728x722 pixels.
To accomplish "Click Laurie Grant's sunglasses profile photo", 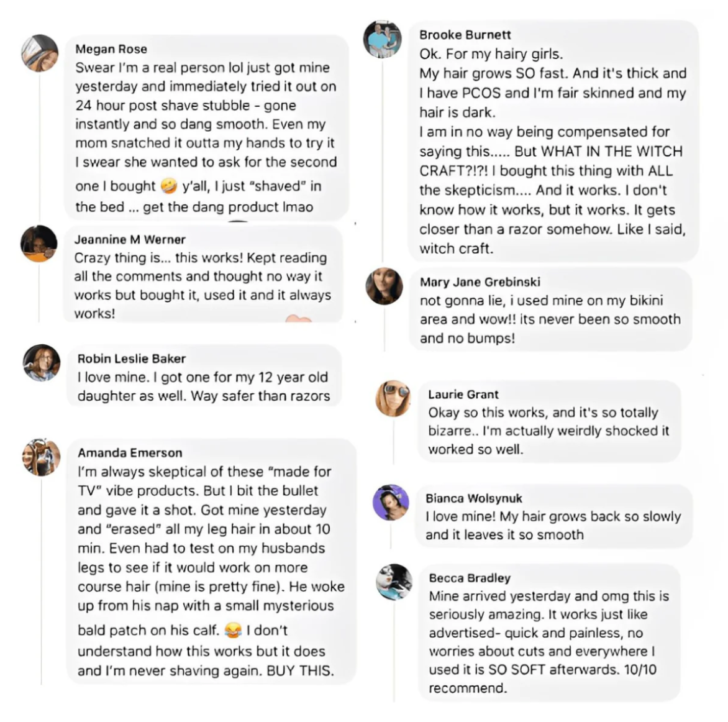I will click(x=394, y=398).
